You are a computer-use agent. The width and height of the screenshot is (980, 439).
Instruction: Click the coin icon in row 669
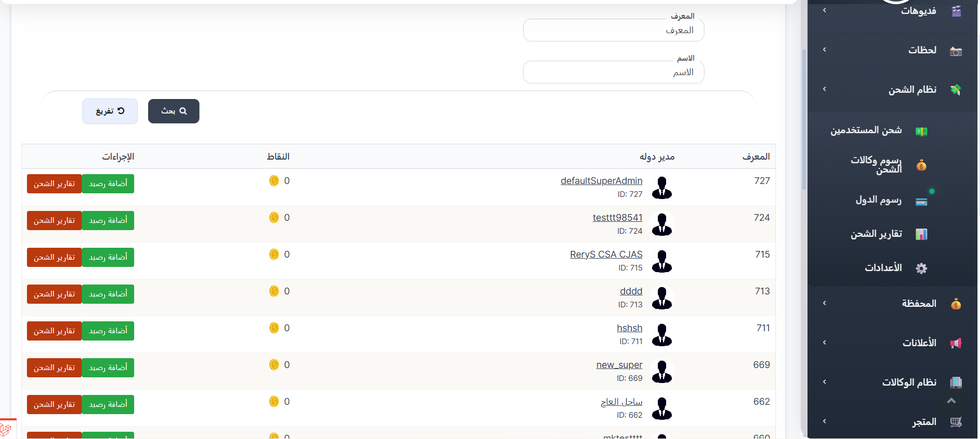pos(274,365)
